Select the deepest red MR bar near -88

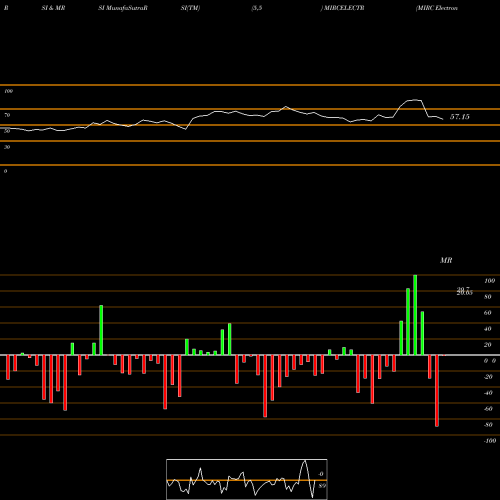pyautogui.click(x=437, y=391)
